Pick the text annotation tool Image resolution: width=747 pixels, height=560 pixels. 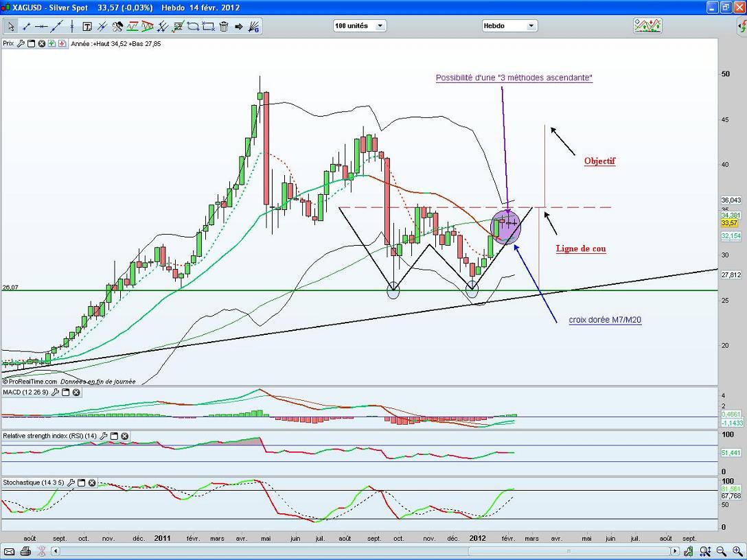click(x=87, y=27)
